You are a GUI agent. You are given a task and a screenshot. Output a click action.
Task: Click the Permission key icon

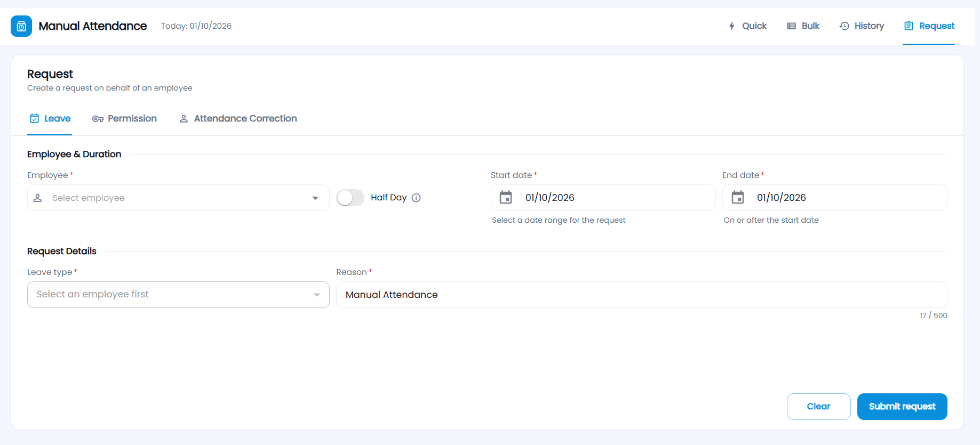[98, 119]
